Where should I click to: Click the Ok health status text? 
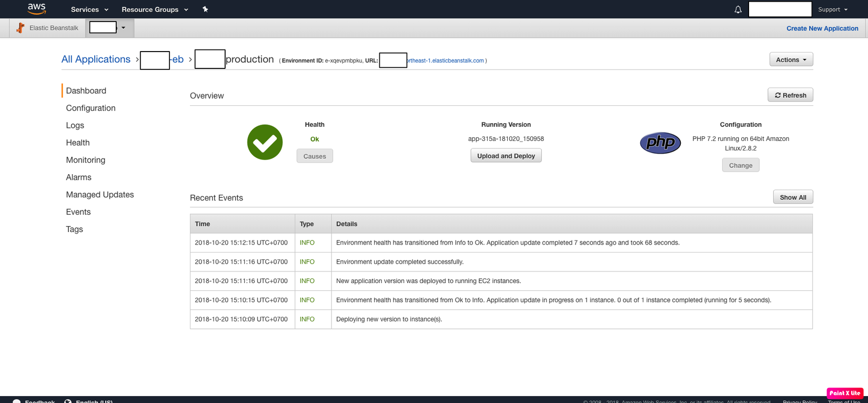315,139
